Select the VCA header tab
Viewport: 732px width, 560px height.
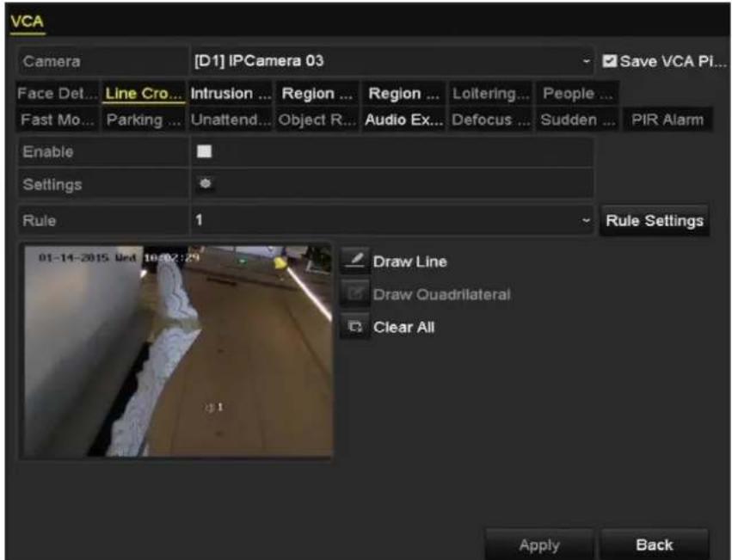click(x=27, y=22)
